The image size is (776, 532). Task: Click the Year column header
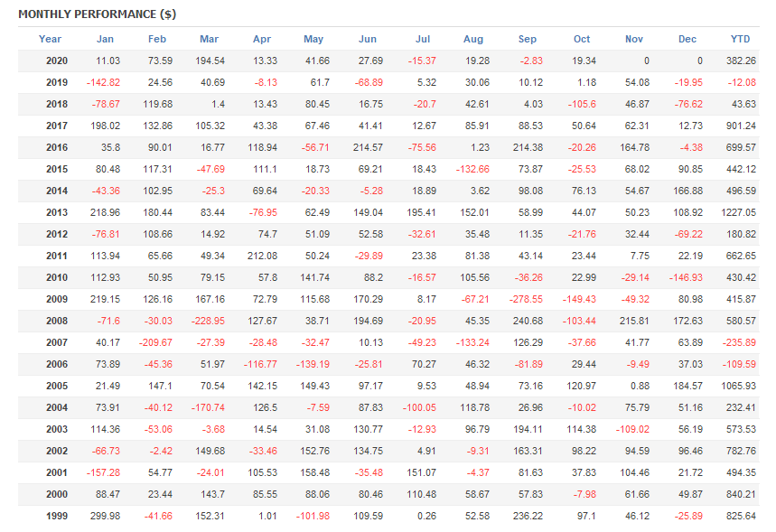(51, 39)
